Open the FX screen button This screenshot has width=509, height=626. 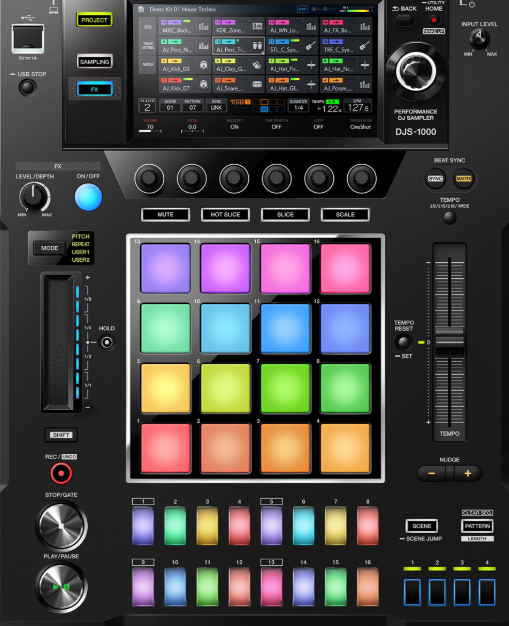[95, 89]
